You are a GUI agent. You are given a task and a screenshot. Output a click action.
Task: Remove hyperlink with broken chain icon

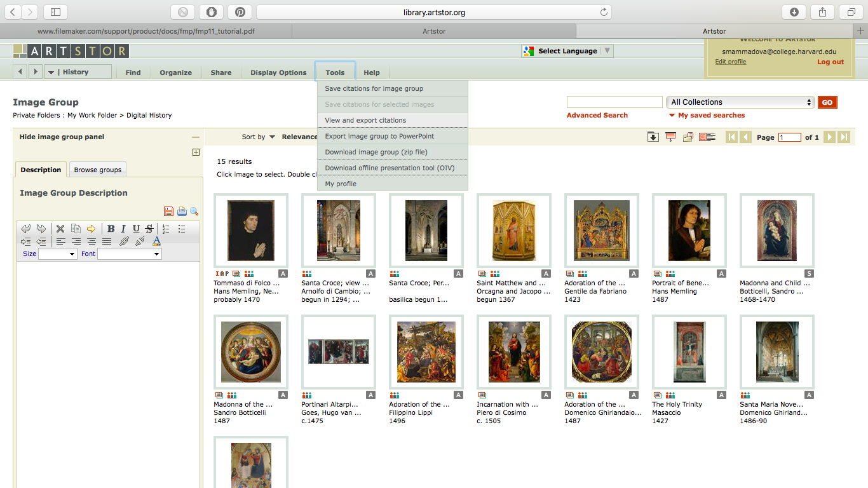click(x=140, y=241)
